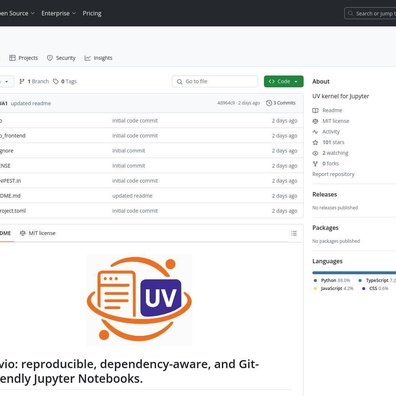The height and width of the screenshot is (396, 396).
Task: Open 'updated readme' message on README.md row
Action: pos(132,196)
